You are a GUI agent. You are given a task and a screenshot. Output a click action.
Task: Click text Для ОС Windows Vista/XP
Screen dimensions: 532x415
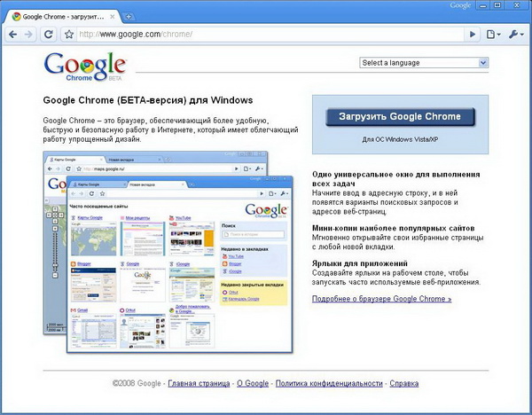[x=400, y=139]
